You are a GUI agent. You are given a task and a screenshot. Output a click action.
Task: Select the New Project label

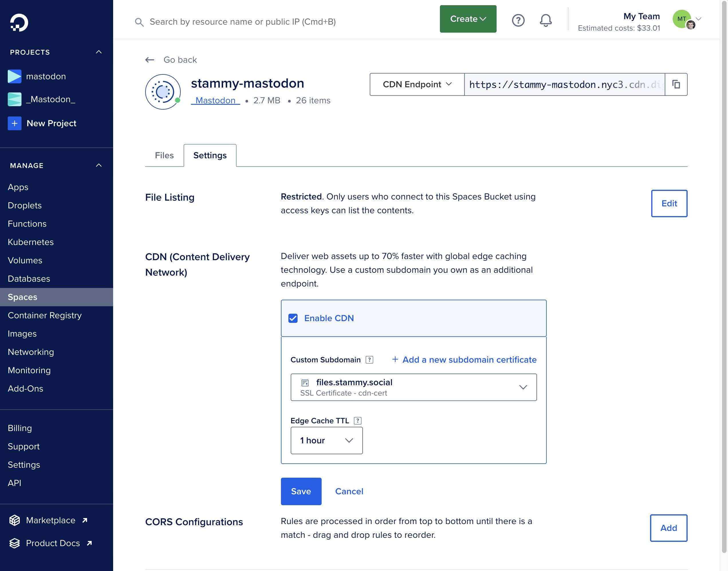tap(51, 123)
